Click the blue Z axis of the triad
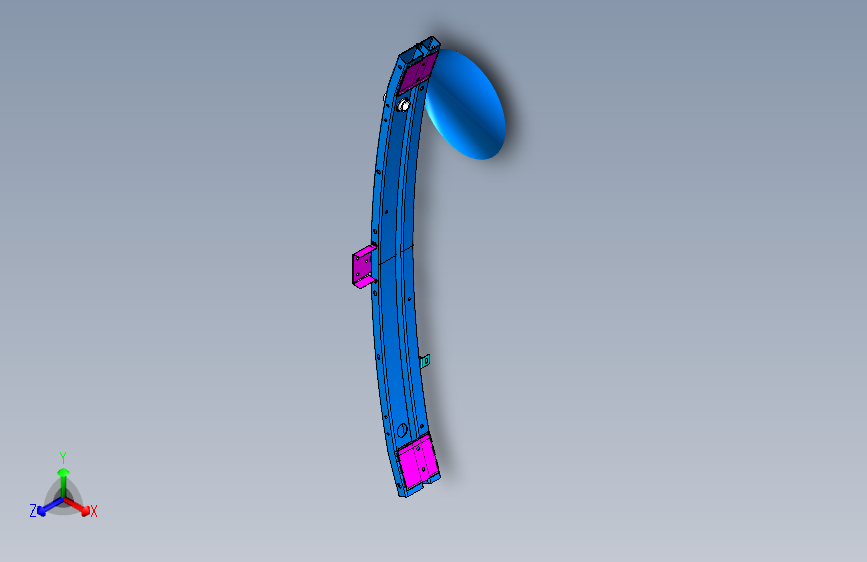Screen dimensions: 867x562 (x=50, y=507)
